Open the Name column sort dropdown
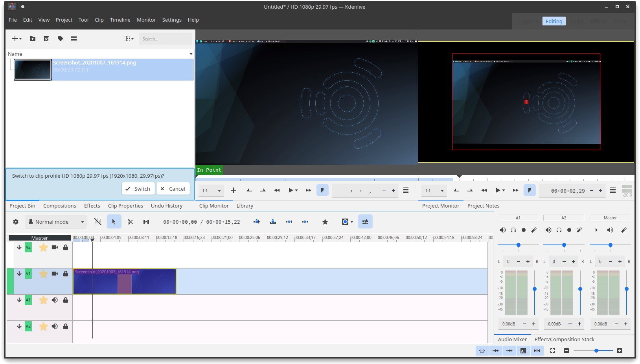640x364 pixels. [191, 53]
